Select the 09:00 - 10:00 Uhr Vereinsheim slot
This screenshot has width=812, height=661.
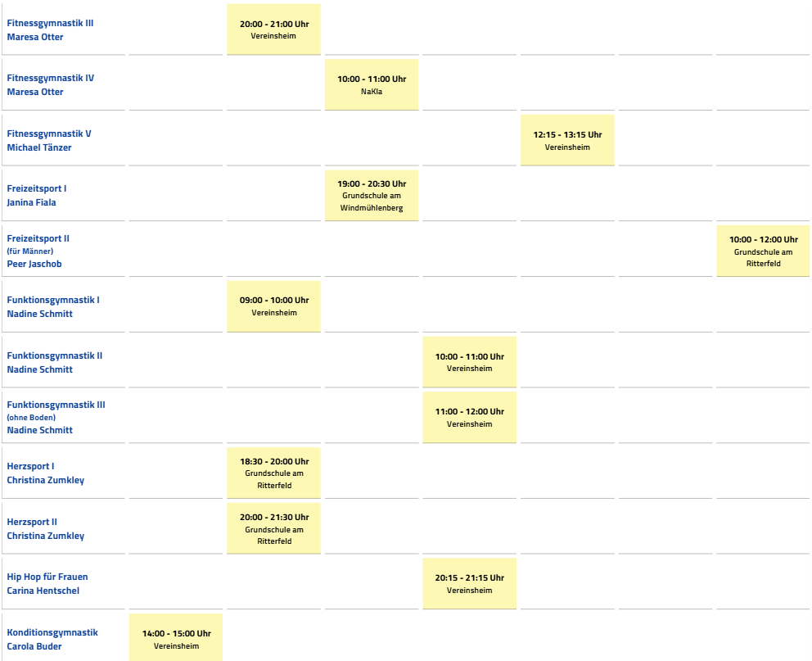point(273,306)
